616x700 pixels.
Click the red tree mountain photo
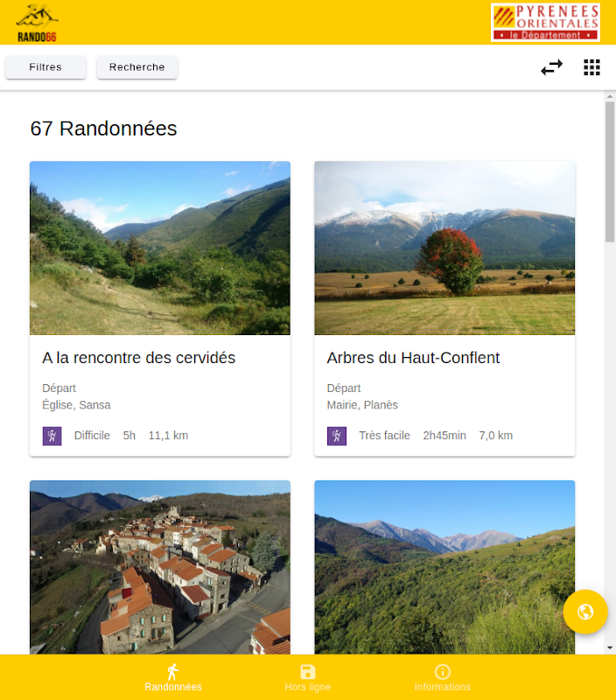tap(444, 248)
